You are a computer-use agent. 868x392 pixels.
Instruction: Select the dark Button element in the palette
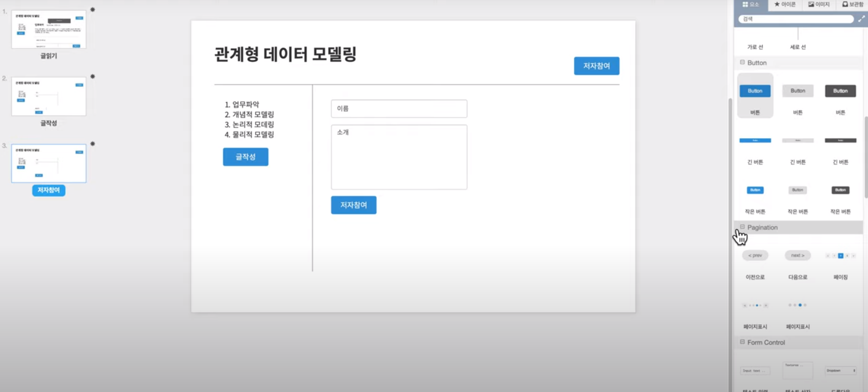pyautogui.click(x=840, y=91)
